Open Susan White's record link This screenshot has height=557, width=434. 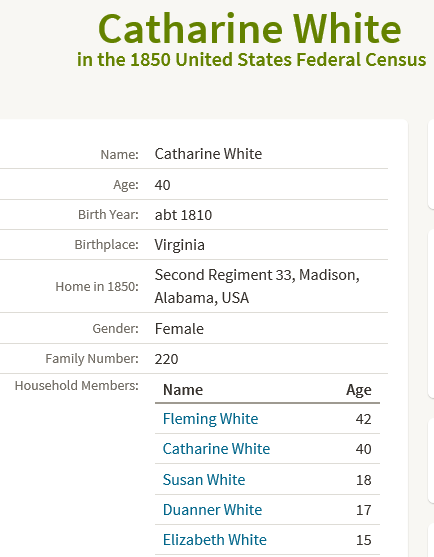tap(204, 480)
